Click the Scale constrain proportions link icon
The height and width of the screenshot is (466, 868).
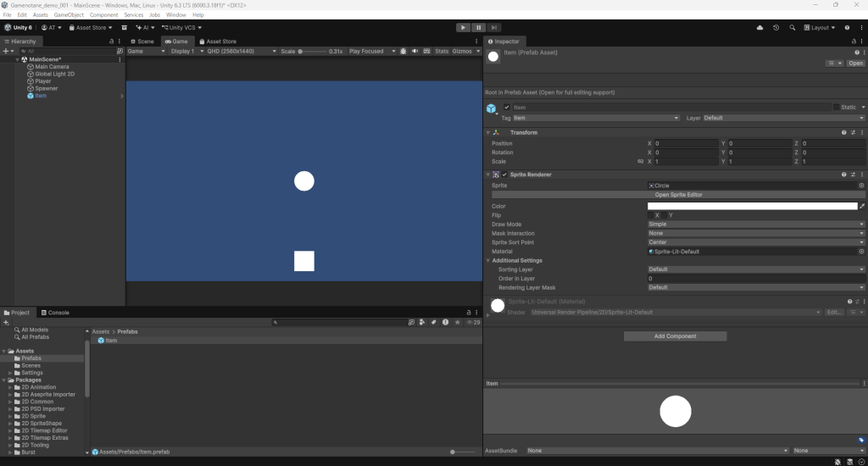641,162
